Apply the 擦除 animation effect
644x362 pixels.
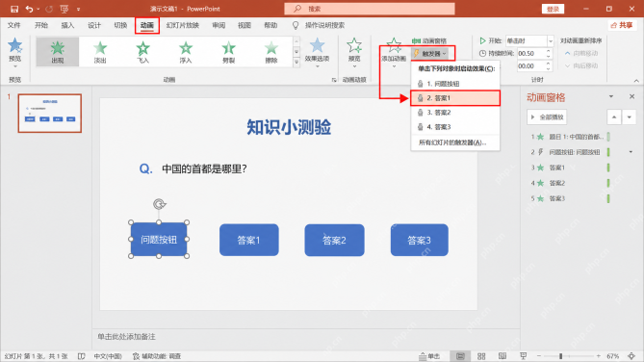(271, 51)
